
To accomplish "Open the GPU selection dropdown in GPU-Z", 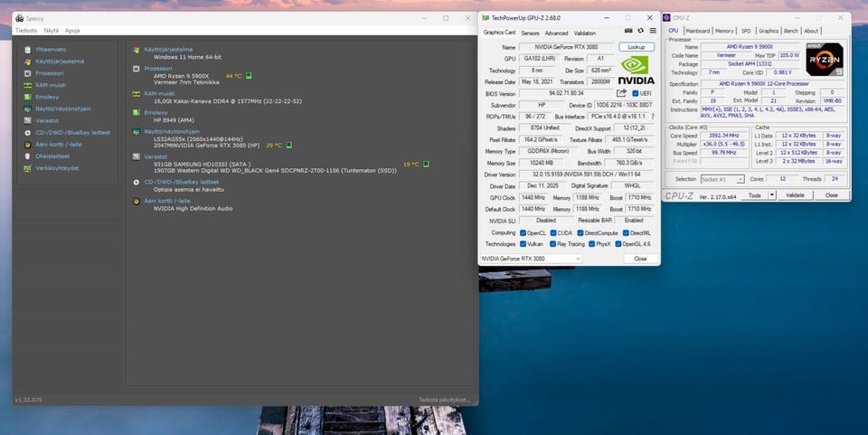I will [x=531, y=259].
